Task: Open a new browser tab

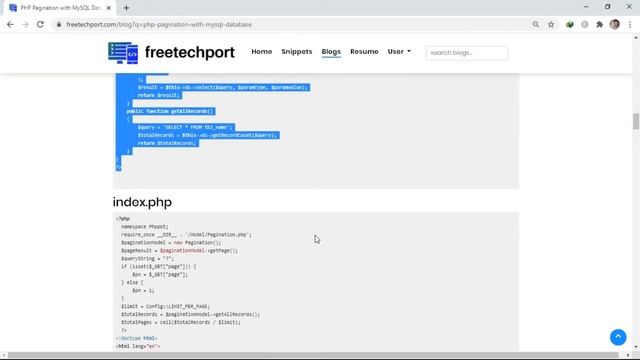Action: (126, 8)
